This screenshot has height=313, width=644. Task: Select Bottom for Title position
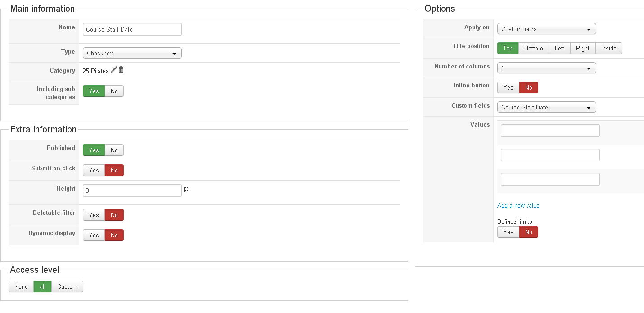[x=534, y=48]
